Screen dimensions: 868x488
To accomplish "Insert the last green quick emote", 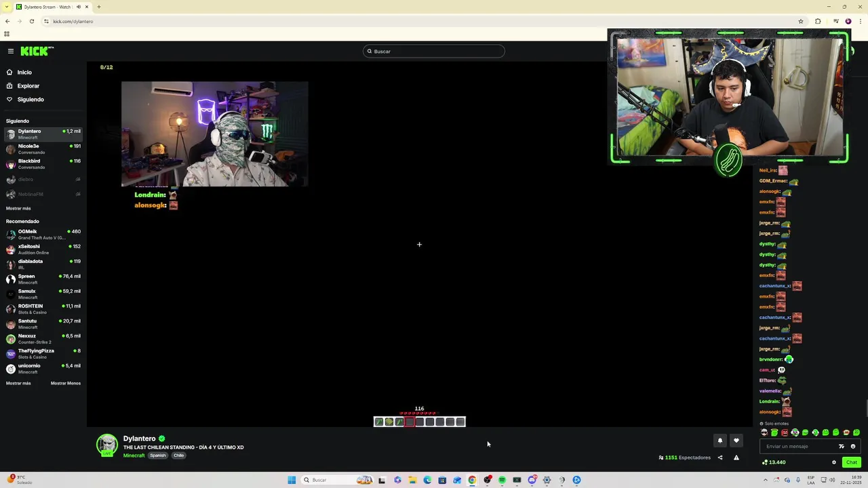I will coord(856,432).
